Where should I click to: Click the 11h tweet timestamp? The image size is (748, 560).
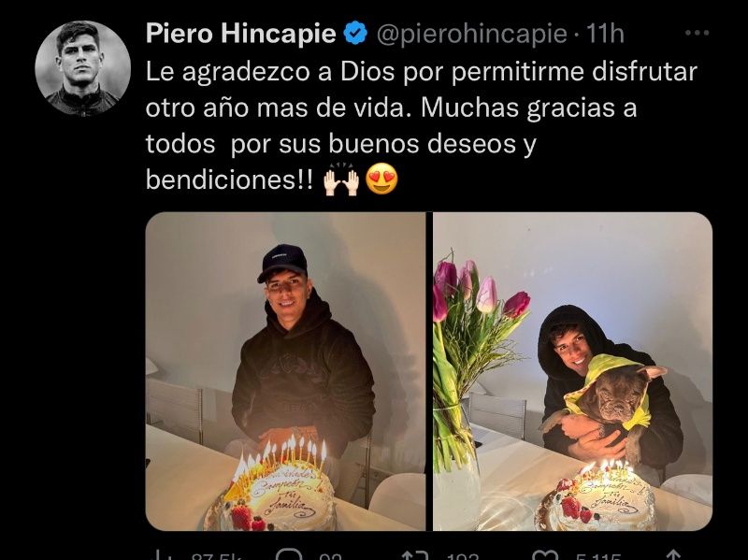point(605,34)
